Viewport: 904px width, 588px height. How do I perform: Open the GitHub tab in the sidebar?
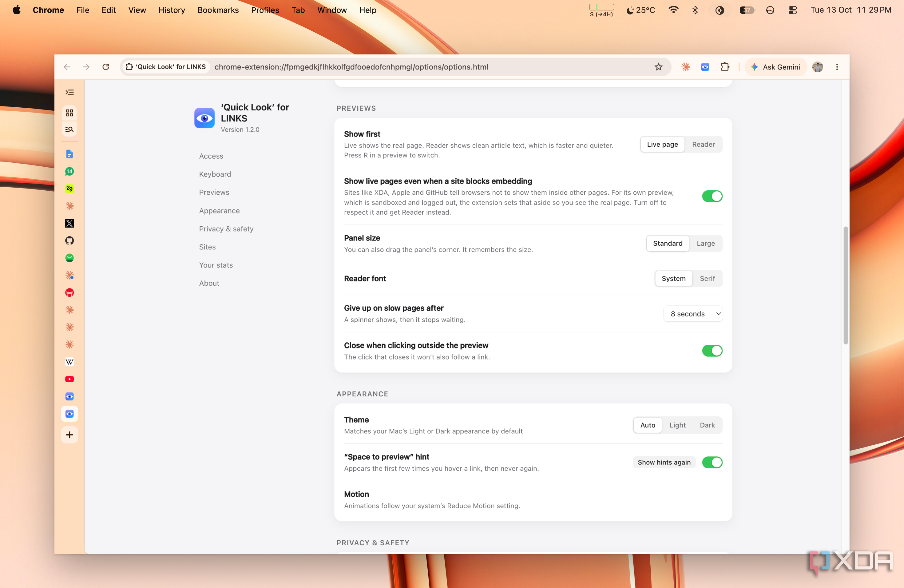coord(69,240)
